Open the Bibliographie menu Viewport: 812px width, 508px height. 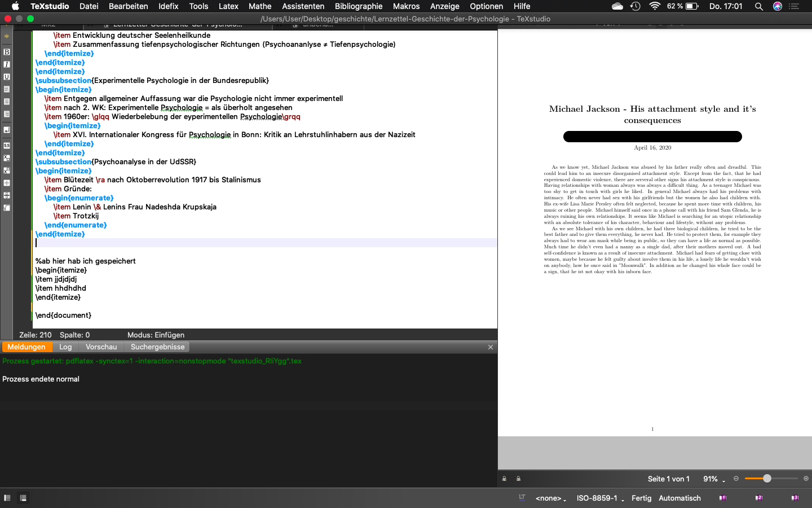[358, 6]
